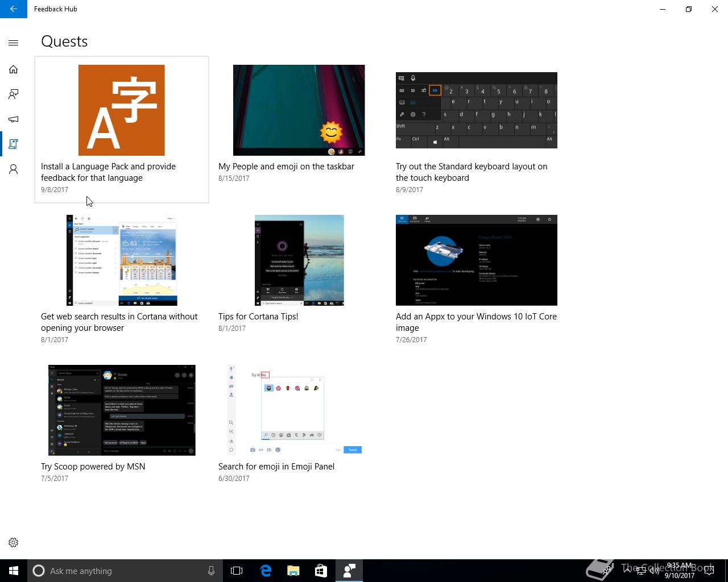This screenshot has height=582, width=728.
Task: Click 'My People and emoji on the taskbar' title
Action: [286, 167]
